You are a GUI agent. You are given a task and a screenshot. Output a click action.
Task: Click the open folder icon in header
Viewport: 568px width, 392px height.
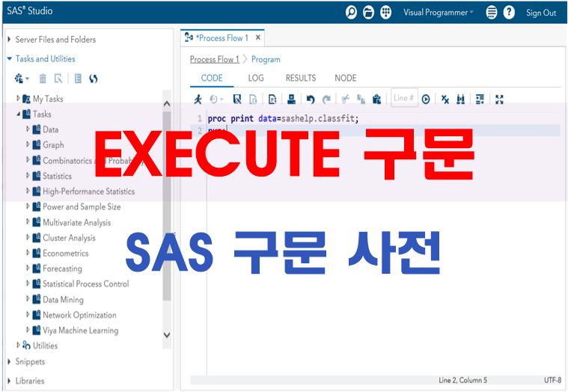pos(368,13)
